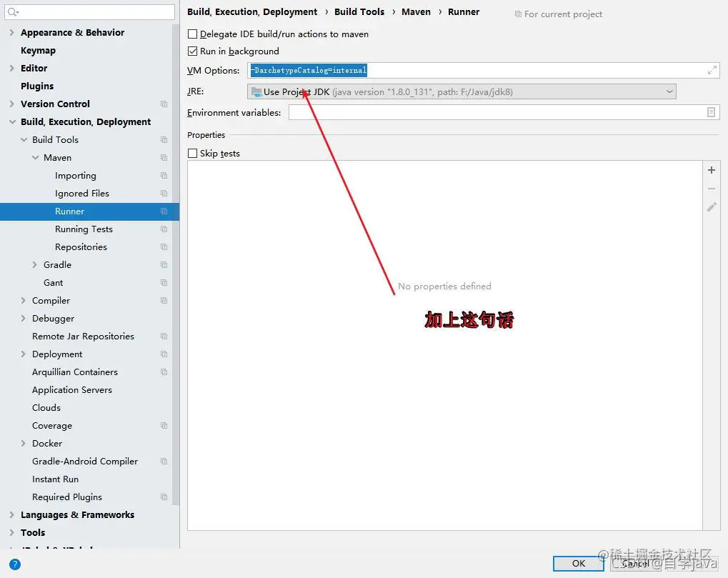Select Repositories under Maven
Image resolution: width=728 pixels, height=578 pixels.
81,247
